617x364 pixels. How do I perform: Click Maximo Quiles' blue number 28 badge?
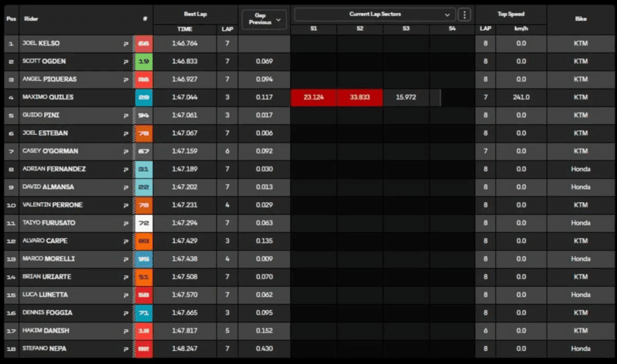click(143, 98)
